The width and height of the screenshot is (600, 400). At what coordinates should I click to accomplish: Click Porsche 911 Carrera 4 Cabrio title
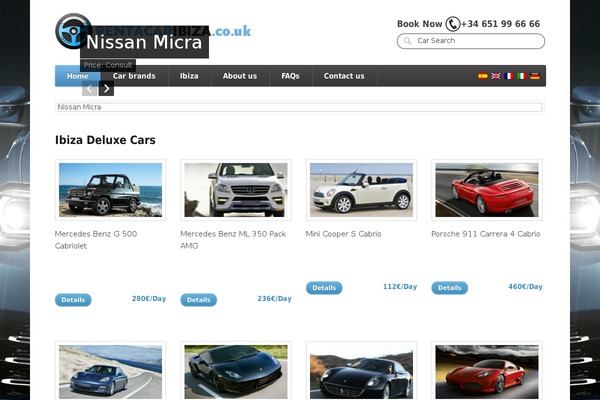(486, 234)
